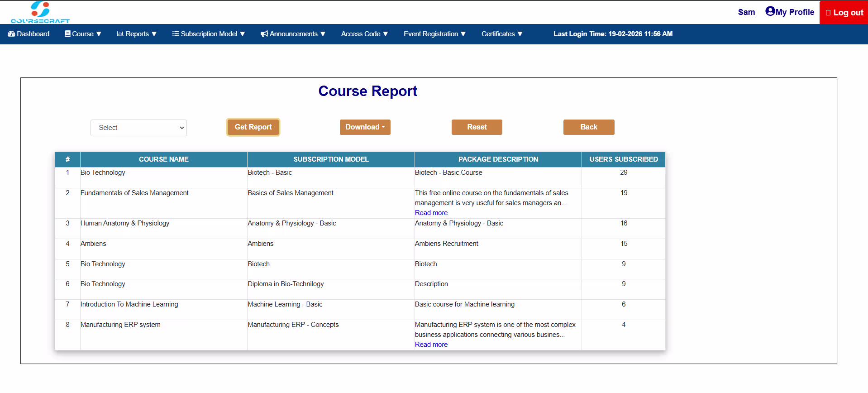The width and height of the screenshot is (868, 393).
Task: Click the PACKAGE DESCRIPTION column header
Action: [x=498, y=159]
